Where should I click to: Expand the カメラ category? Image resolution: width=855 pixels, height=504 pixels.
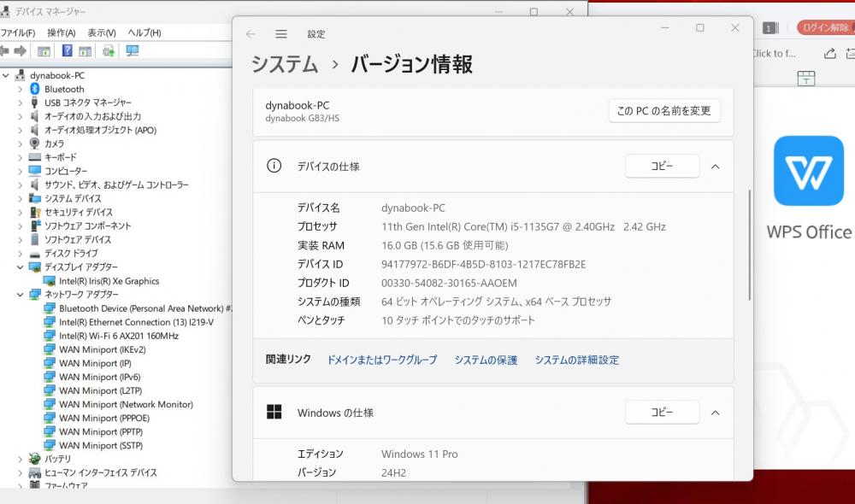tap(21, 144)
